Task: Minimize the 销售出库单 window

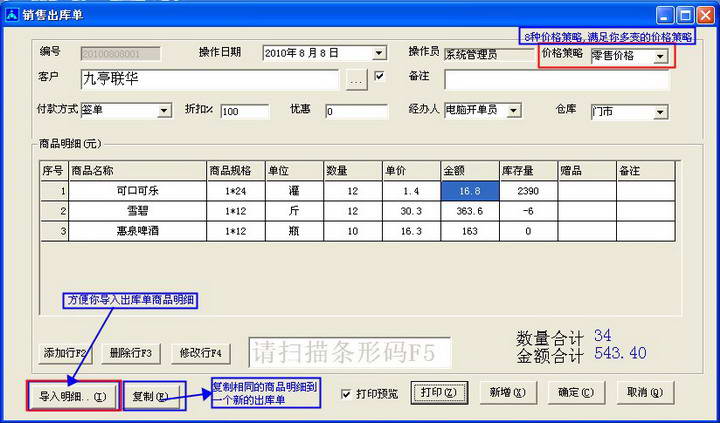Action: pyautogui.click(x=664, y=15)
